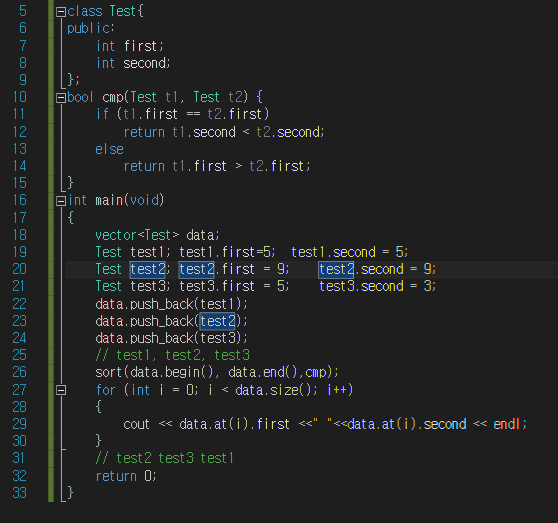
Task: Click 'data.push_back(test3);' line
Action: (171, 338)
